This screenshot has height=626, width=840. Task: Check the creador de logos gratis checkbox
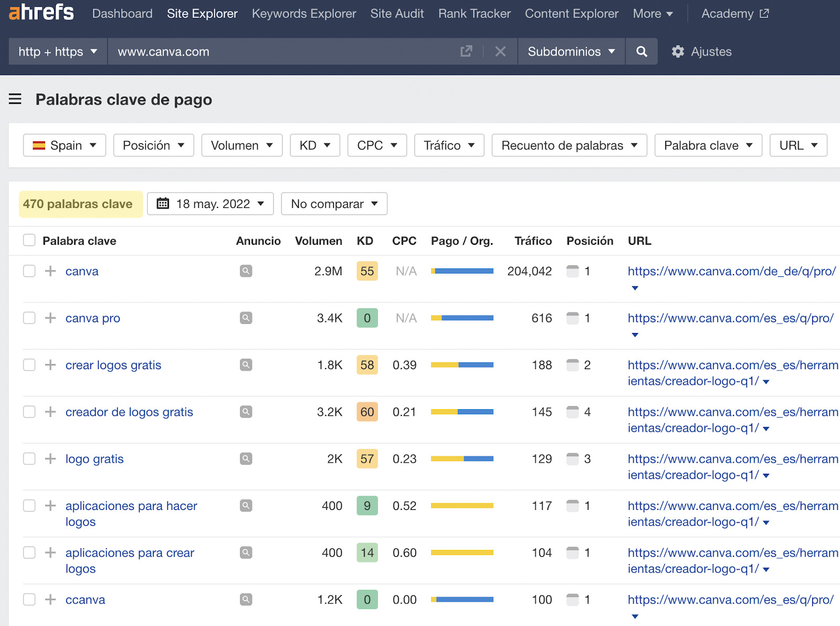[x=29, y=412]
